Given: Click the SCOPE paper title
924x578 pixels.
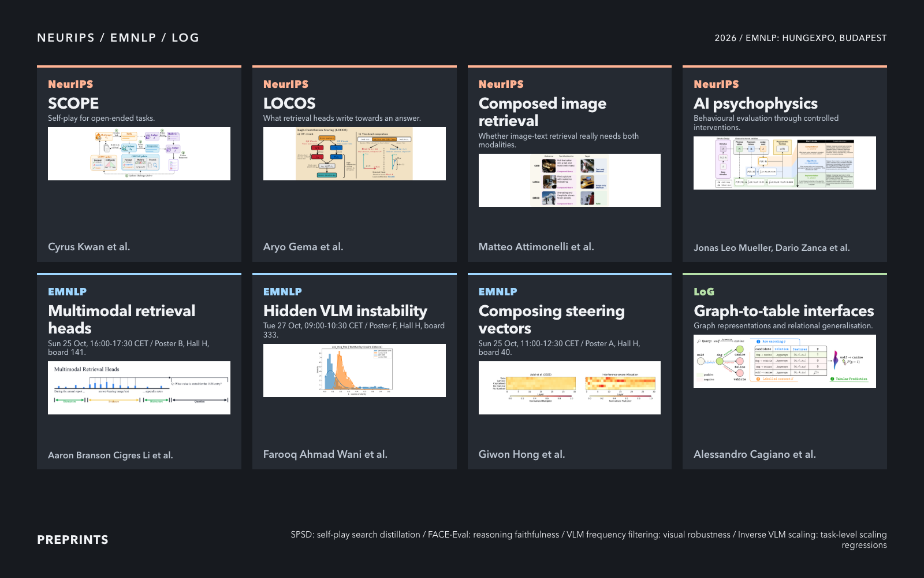Looking at the screenshot, I should pos(73,103).
